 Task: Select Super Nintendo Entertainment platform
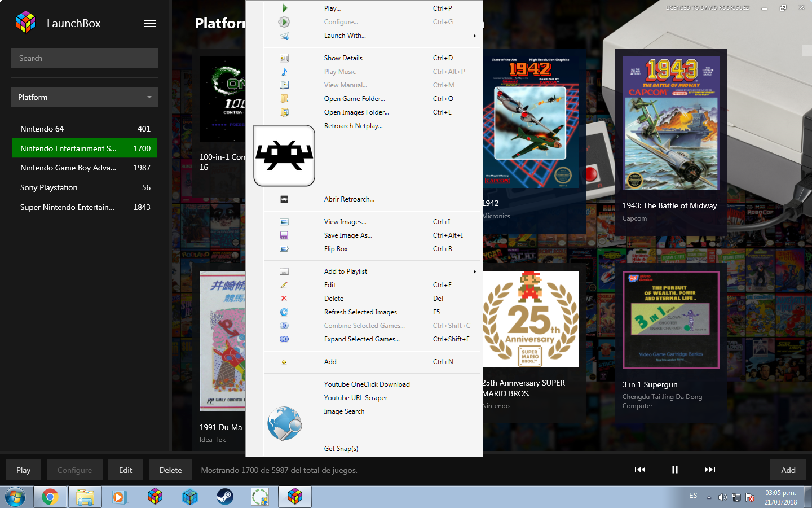pyautogui.click(x=85, y=207)
